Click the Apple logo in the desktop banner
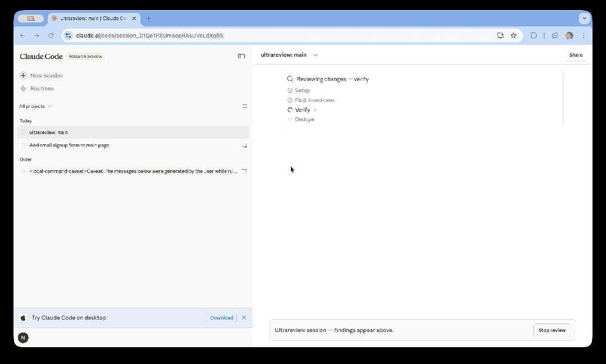The width and height of the screenshot is (606, 364). tap(23, 317)
